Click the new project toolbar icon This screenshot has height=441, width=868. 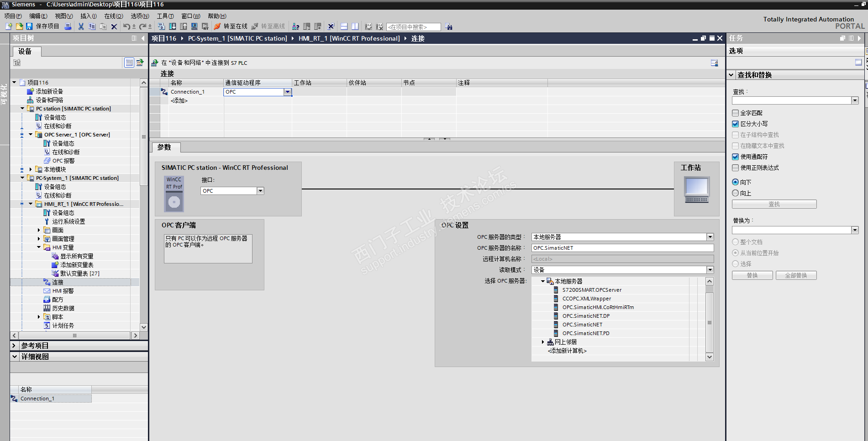tap(9, 26)
